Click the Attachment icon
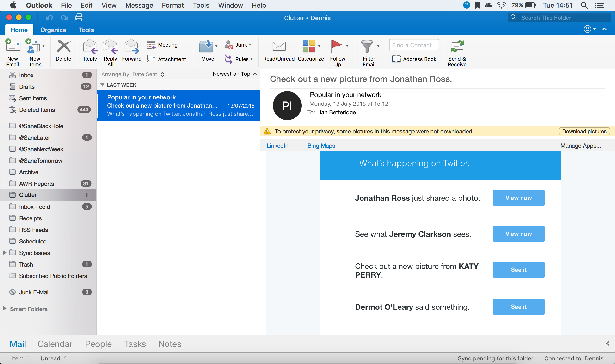The width and height of the screenshot is (615, 364). (167, 59)
